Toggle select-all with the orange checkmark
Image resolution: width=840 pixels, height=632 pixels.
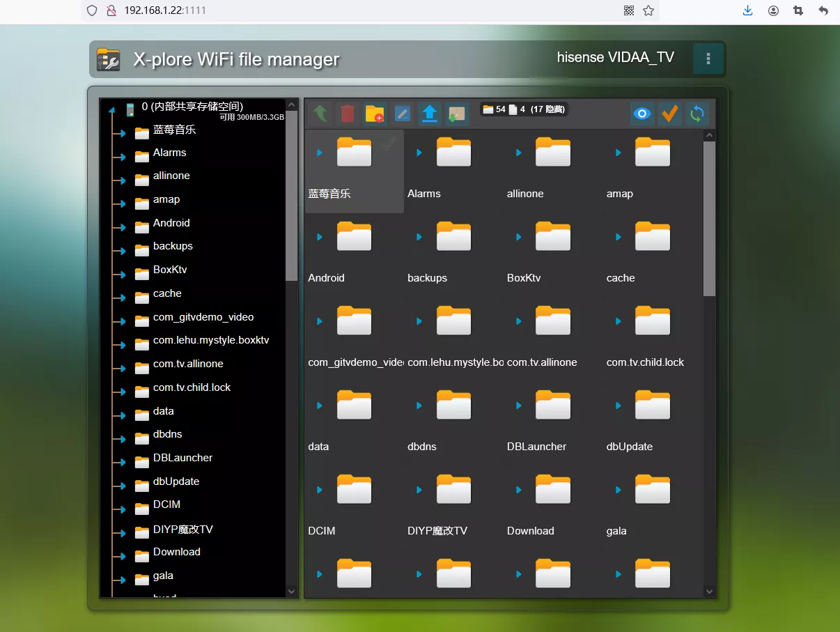[669, 114]
